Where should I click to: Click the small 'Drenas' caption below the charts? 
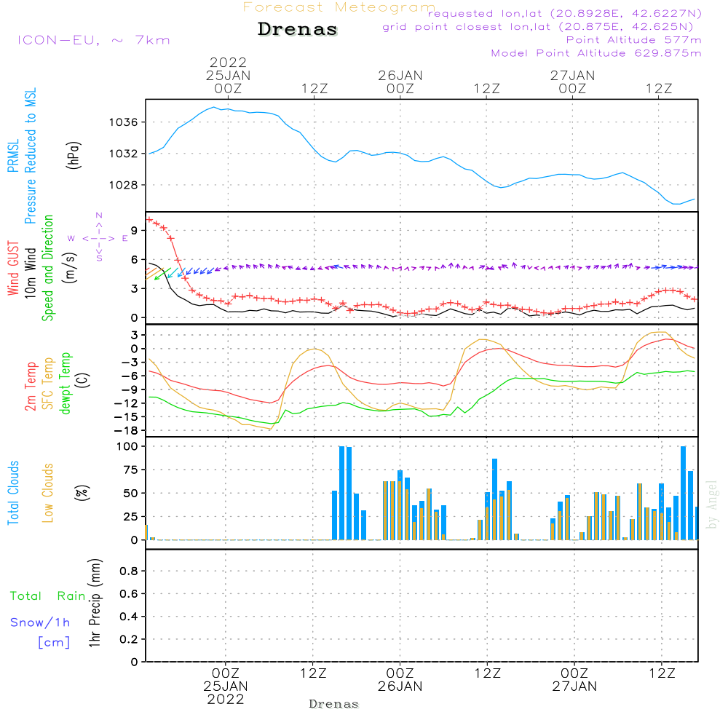[x=334, y=704]
